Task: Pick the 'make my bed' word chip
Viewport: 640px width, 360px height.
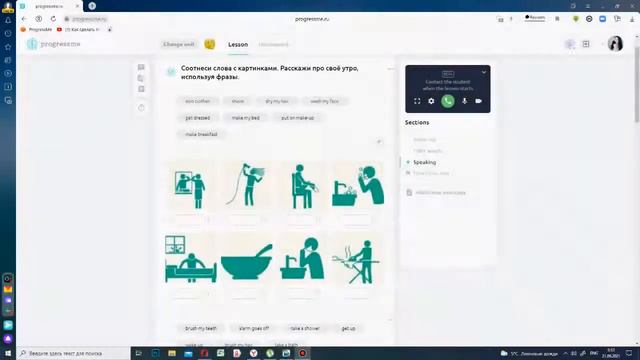Action: pyautogui.click(x=246, y=118)
